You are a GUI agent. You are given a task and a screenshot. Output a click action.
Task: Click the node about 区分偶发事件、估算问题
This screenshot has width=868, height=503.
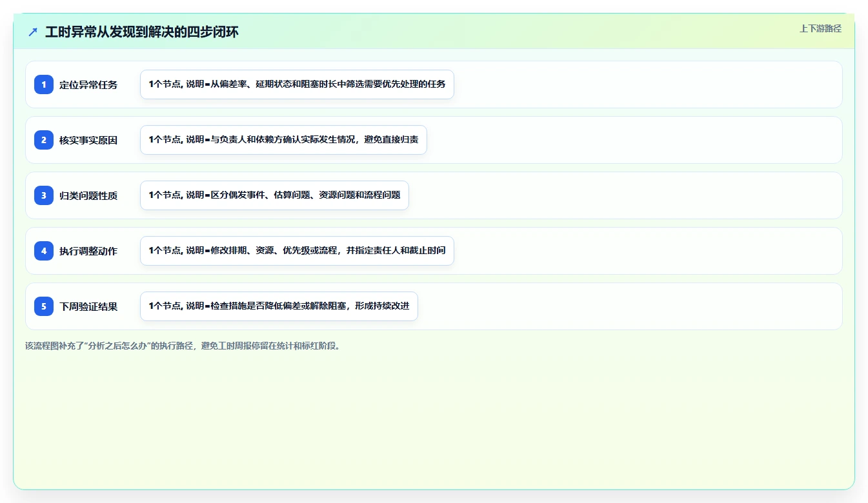point(274,195)
